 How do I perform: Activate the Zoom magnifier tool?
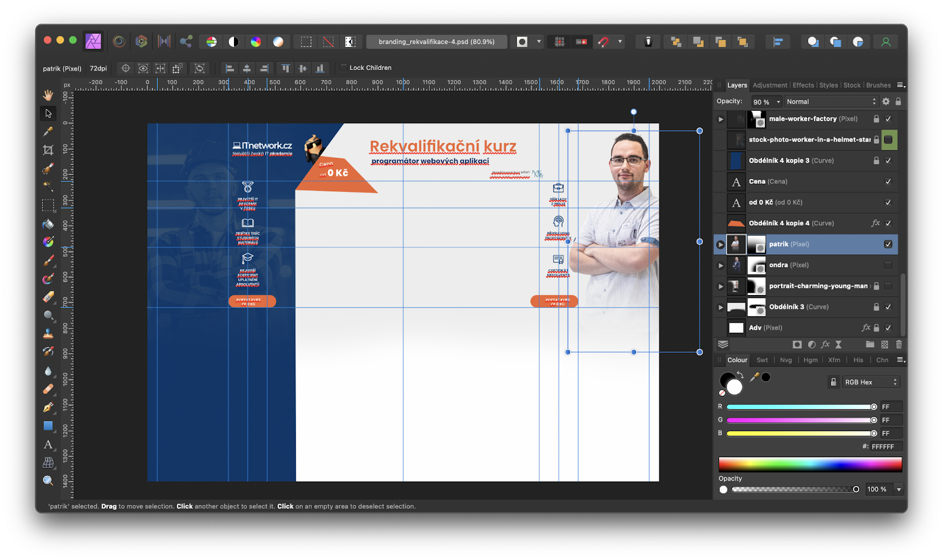click(48, 481)
